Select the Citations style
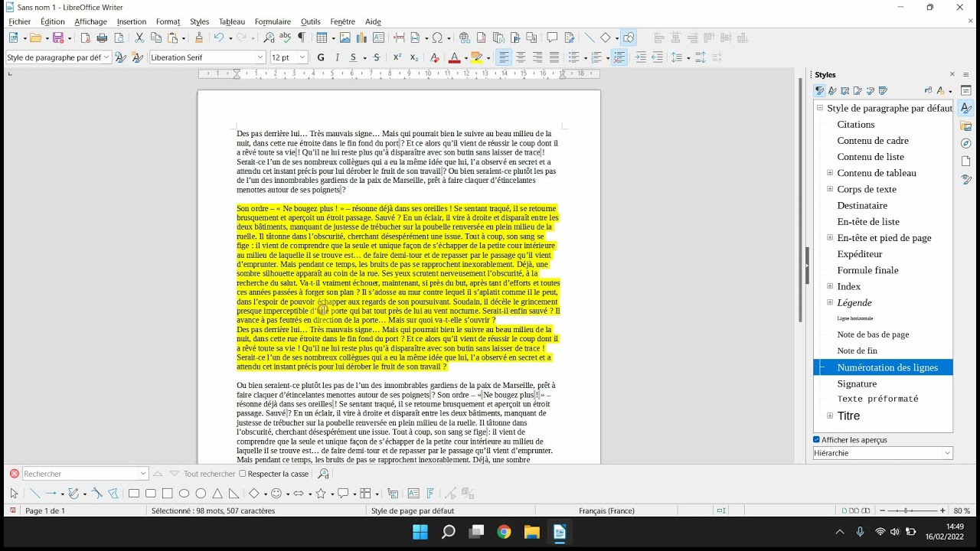The width and height of the screenshot is (980, 551). click(x=856, y=124)
